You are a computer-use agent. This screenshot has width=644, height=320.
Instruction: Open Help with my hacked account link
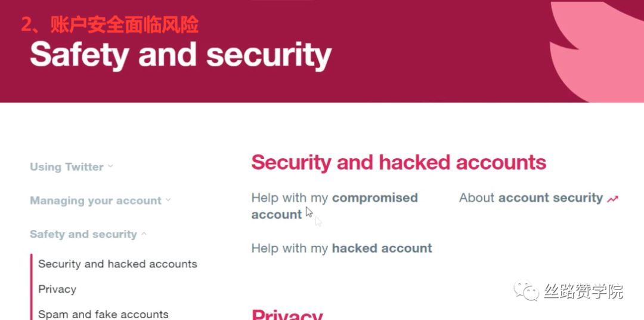(342, 248)
